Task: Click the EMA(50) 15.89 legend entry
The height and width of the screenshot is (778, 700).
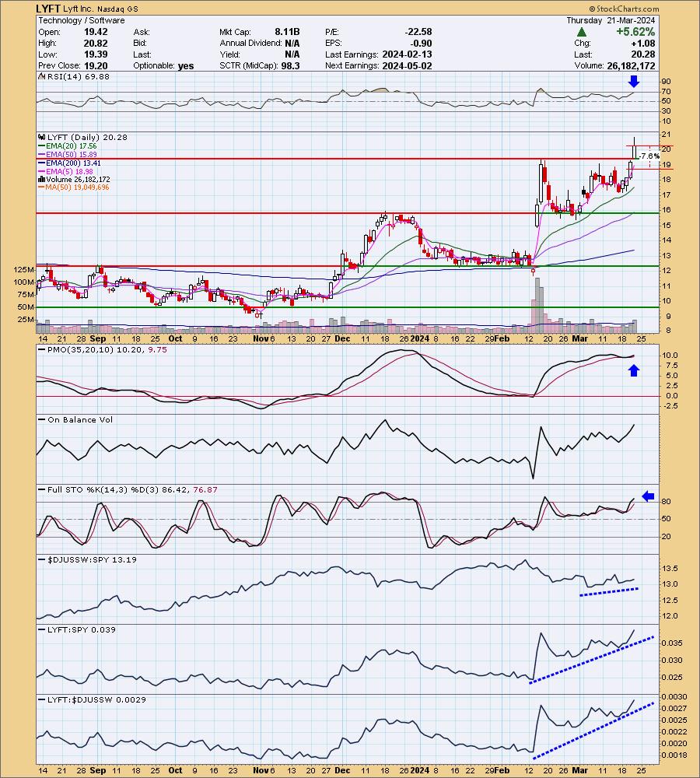Action: [68, 154]
